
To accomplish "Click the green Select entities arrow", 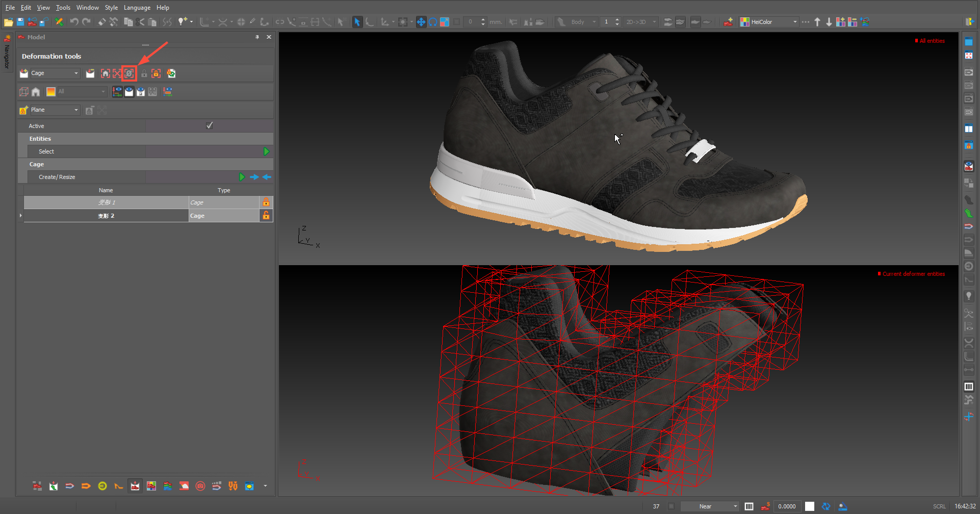I will 266,151.
